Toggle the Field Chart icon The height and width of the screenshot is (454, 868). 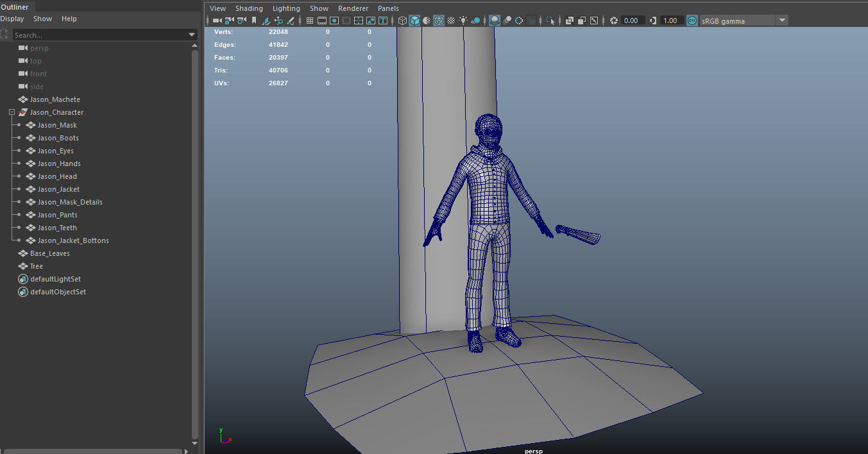[359, 21]
